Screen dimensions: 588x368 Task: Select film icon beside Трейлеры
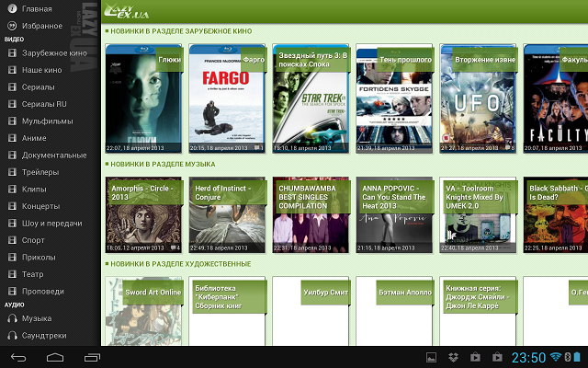[x=12, y=172]
